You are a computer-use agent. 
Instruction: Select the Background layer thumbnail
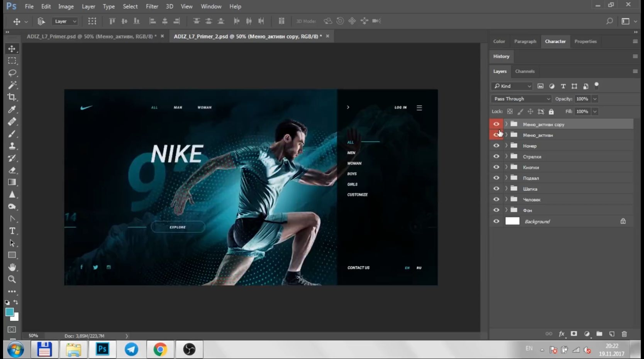[512, 221]
